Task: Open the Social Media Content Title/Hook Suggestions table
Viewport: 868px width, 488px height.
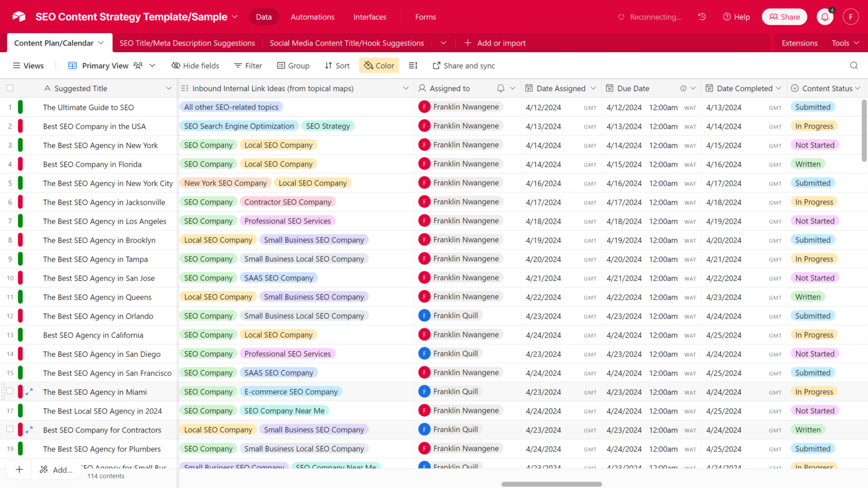Action: [347, 43]
